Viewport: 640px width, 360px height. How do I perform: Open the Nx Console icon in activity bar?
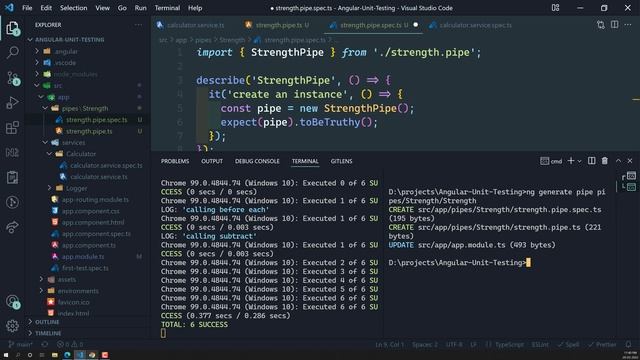click(12, 153)
